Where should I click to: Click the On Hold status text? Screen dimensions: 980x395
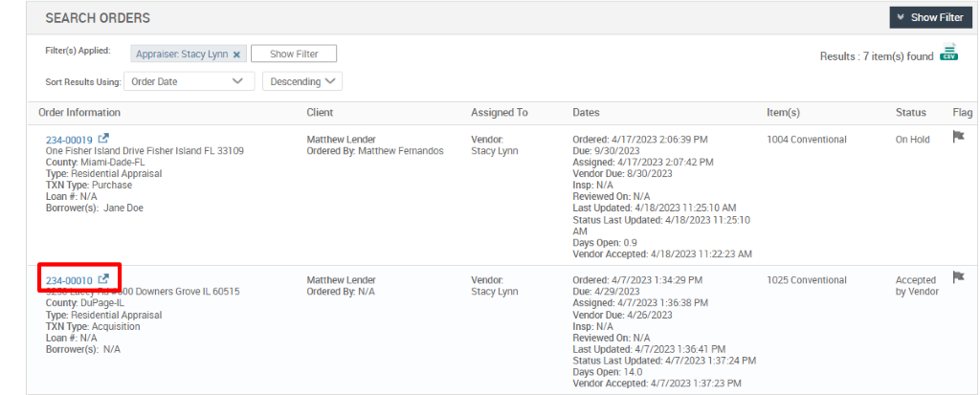coord(912,140)
